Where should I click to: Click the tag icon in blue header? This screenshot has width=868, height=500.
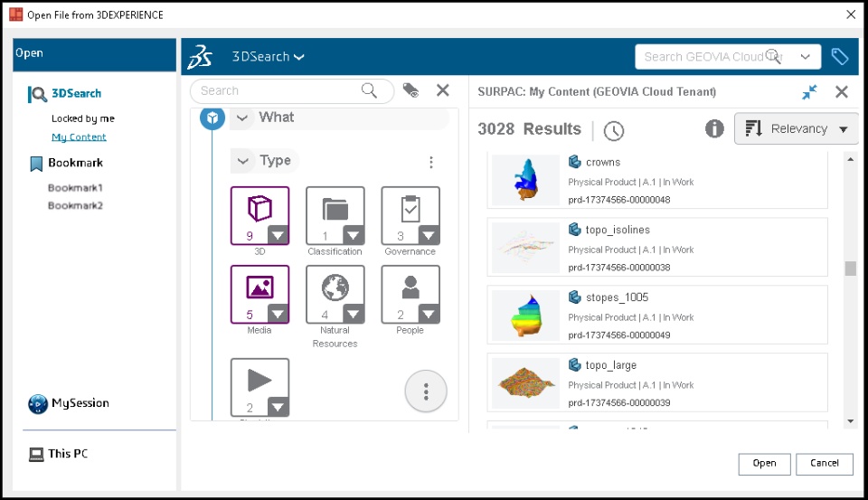840,56
